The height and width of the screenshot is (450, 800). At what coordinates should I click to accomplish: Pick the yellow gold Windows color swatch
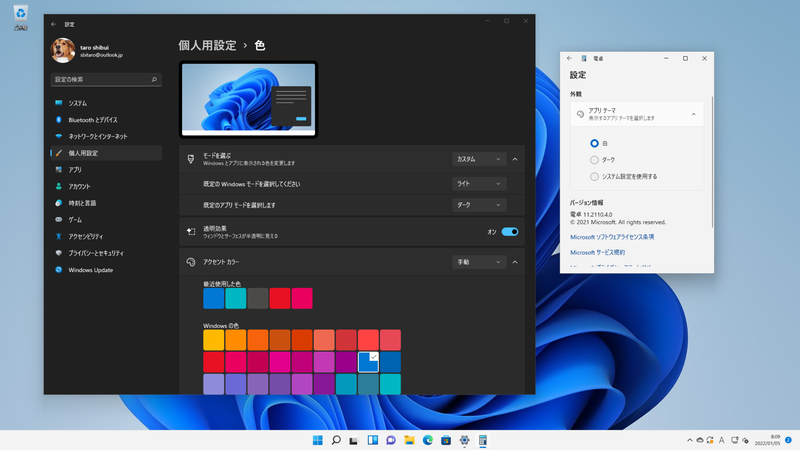click(x=213, y=340)
